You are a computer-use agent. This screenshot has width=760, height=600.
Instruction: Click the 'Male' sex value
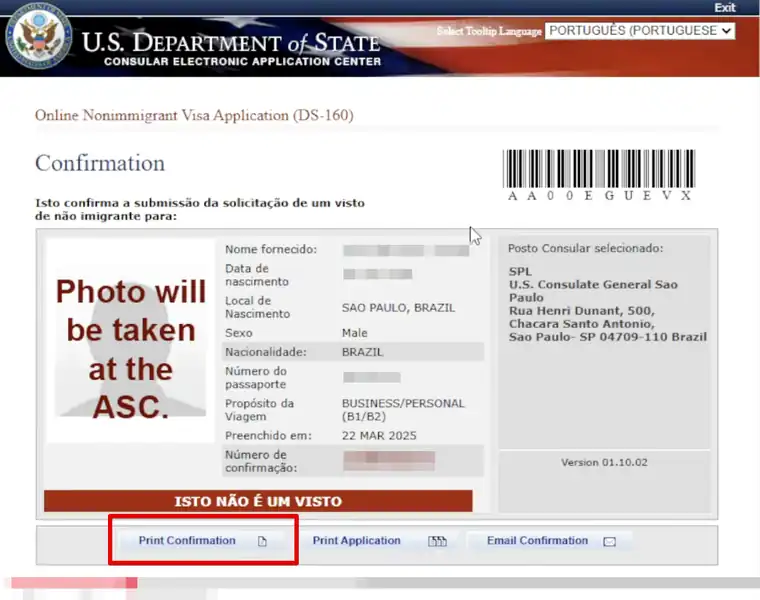click(x=355, y=333)
